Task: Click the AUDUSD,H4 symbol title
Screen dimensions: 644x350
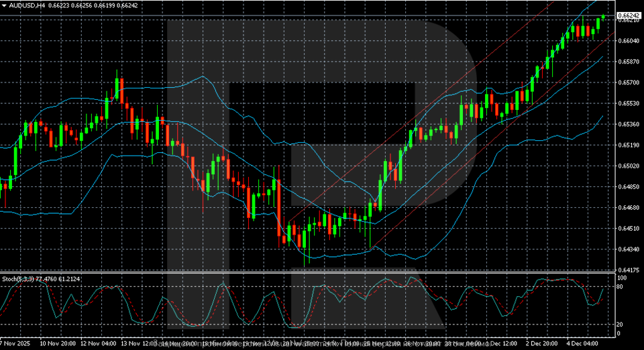Action: [25, 5]
